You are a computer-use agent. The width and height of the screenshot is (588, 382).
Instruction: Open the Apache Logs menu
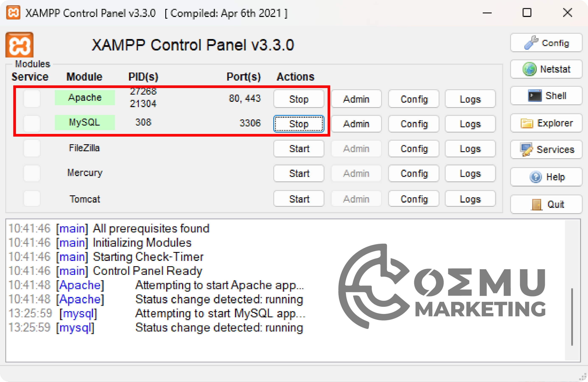point(470,99)
